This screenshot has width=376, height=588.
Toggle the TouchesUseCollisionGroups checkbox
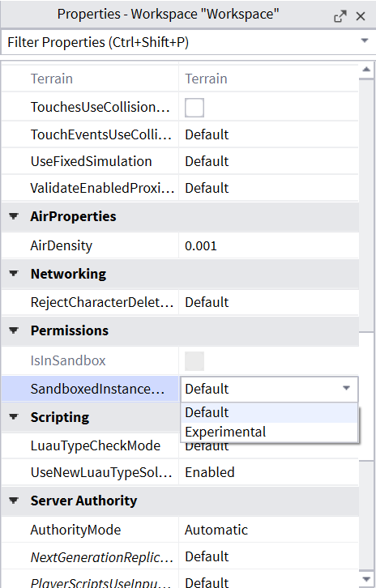coord(194,108)
